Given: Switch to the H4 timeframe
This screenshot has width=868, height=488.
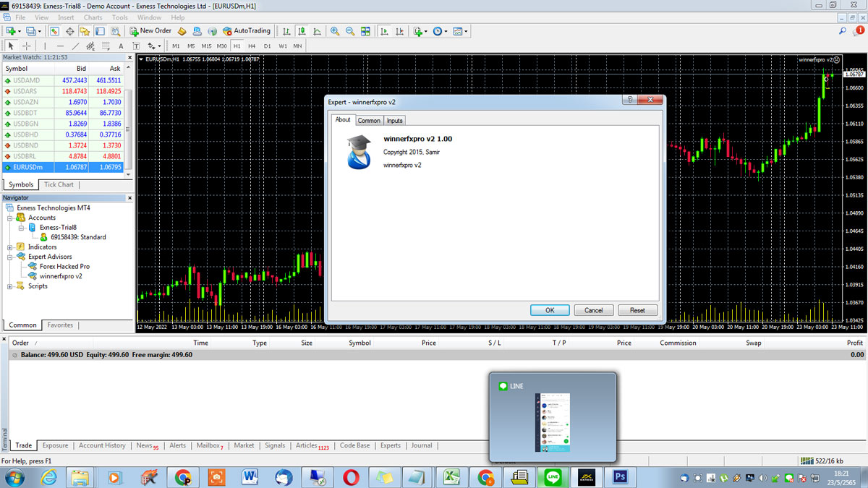Looking at the screenshot, I should [x=252, y=46].
